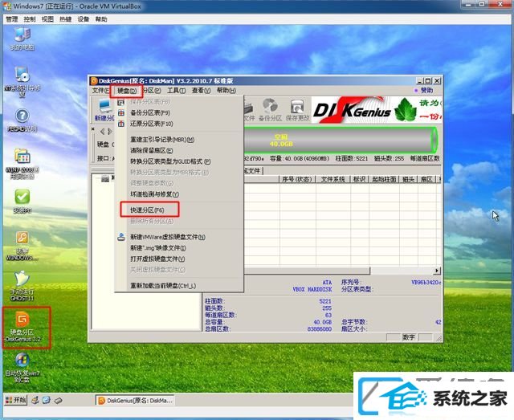The image size is (514, 420).
Task: Click the 磁头 column header
Action: tap(409, 179)
